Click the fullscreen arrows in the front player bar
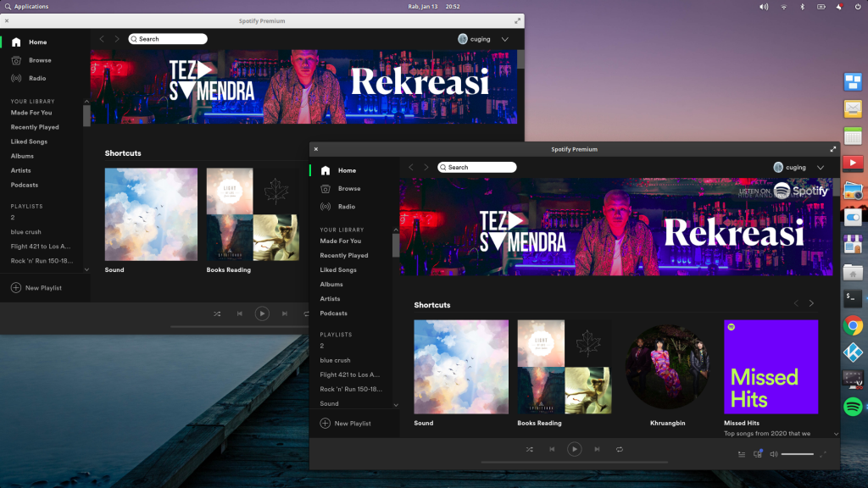868x488 pixels. (x=823, y=454)
